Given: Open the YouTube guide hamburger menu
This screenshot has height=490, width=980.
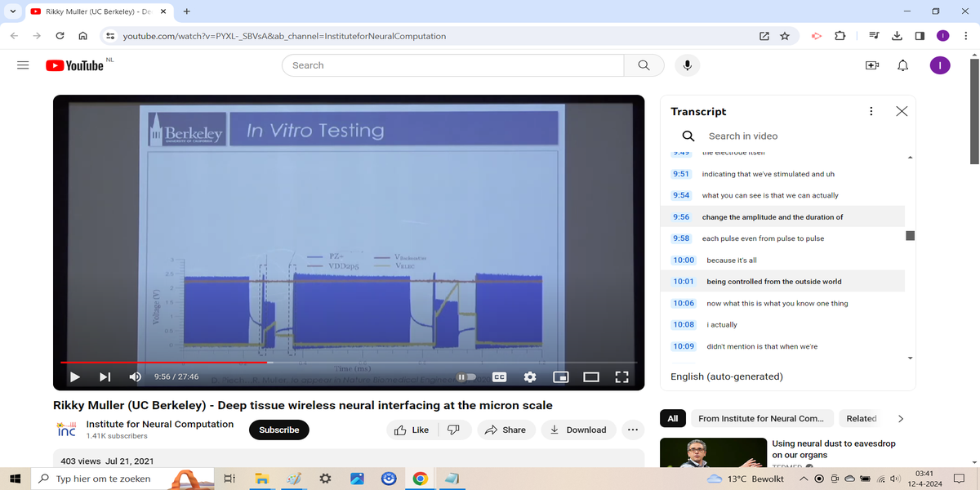Looking at the screenshot, I should 23,65.
